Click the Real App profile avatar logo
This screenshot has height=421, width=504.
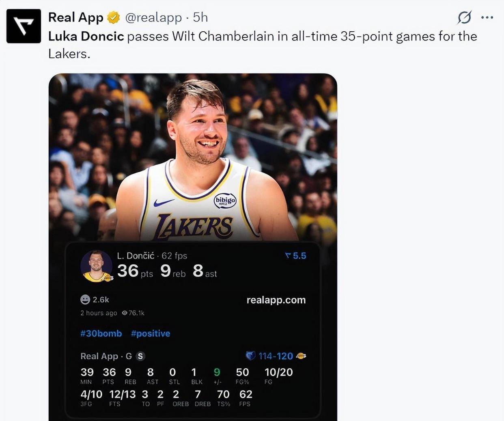(x=24, y=26)
